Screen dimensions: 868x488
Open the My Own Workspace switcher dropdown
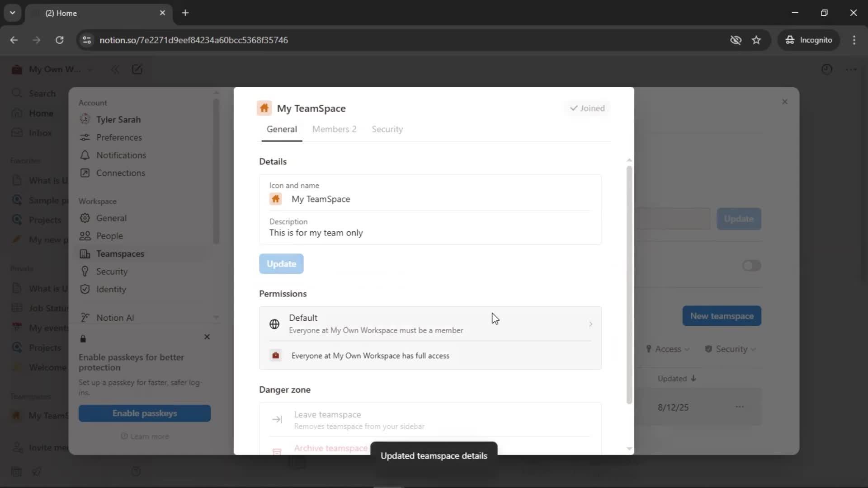[52, 70]
